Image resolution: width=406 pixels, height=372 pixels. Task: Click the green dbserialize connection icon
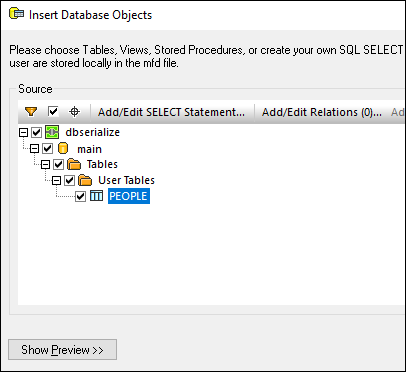point(52,132)
